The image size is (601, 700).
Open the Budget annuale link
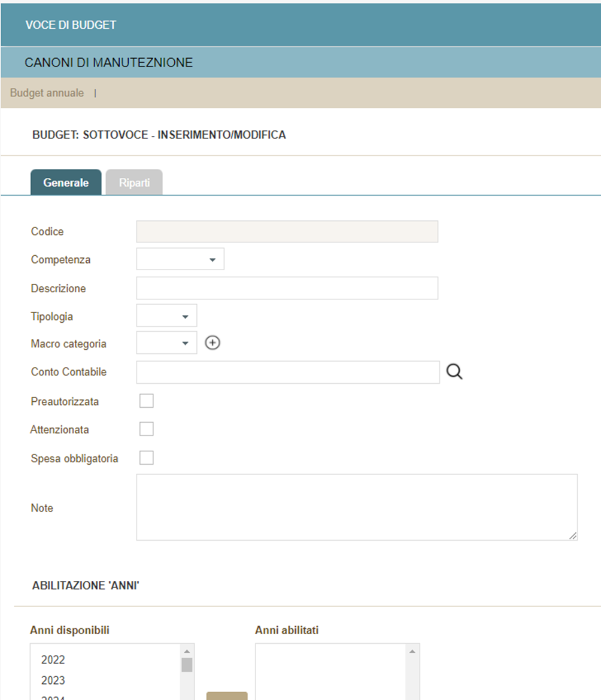point(47,93)
